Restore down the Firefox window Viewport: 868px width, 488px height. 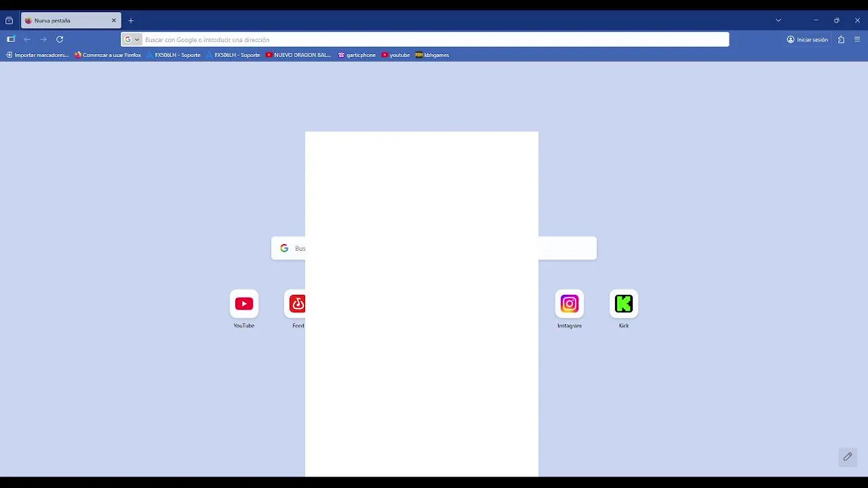837,20
